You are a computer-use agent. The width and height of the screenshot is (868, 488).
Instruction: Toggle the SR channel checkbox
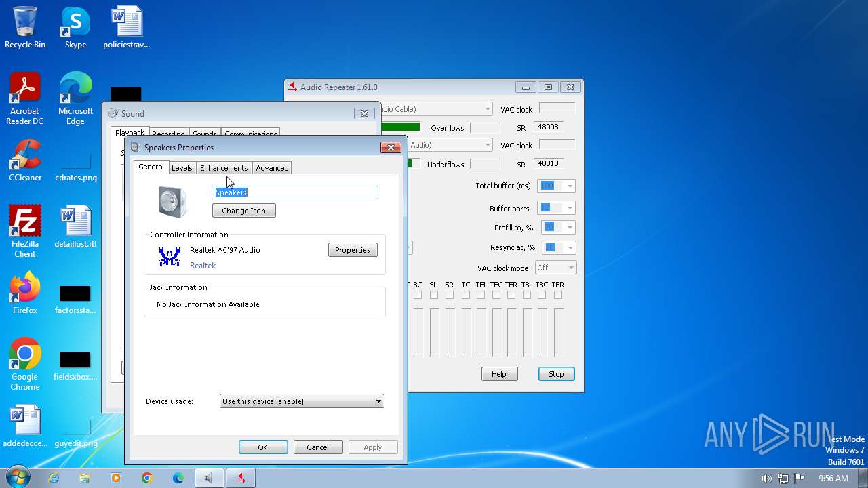450,295
